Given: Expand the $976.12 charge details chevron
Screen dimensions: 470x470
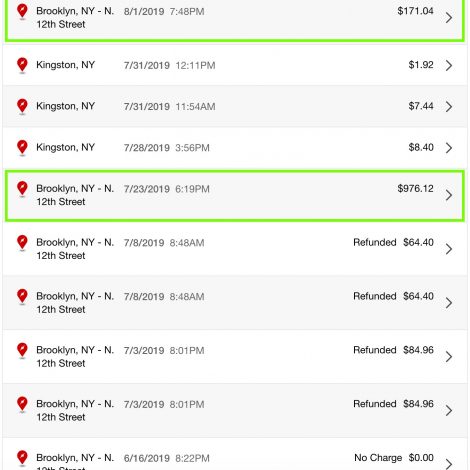Looking at the screenshot, I should click(449, 195).
